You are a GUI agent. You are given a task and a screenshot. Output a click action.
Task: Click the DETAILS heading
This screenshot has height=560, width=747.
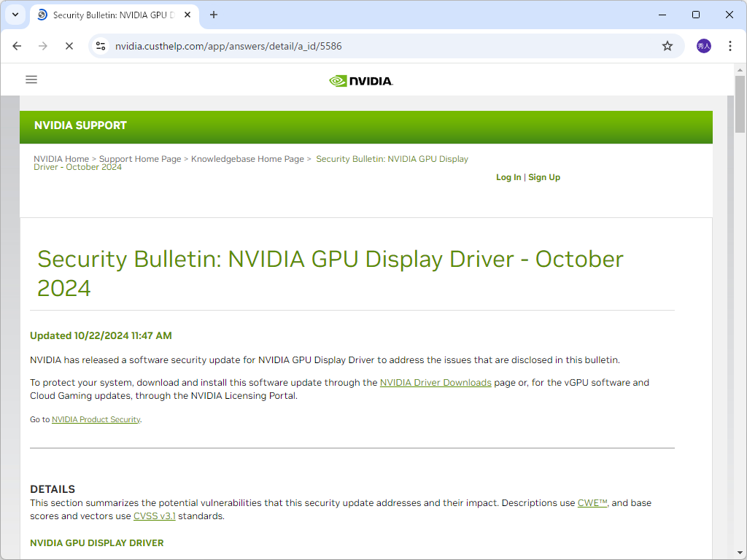coord(53,489)
